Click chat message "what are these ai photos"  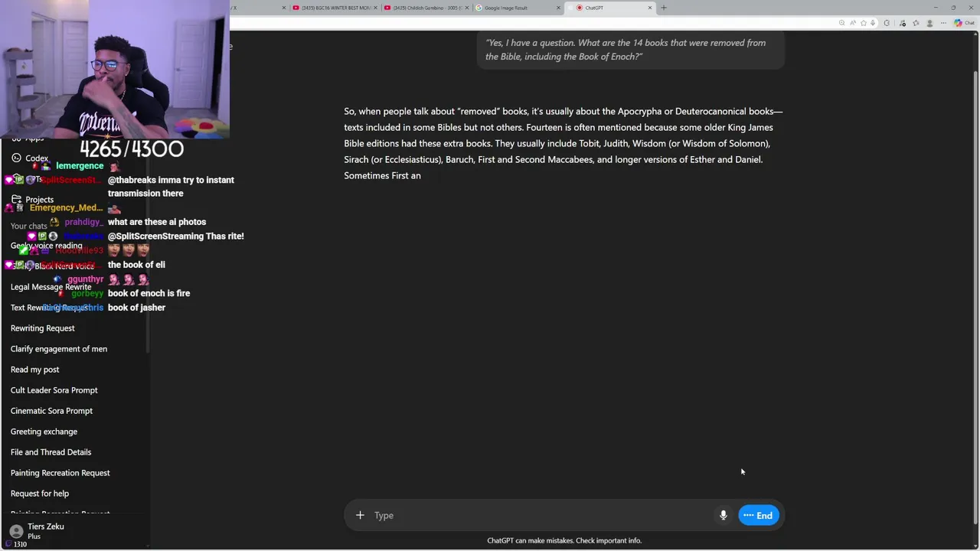pyautogui.click(x=157, y=222)
